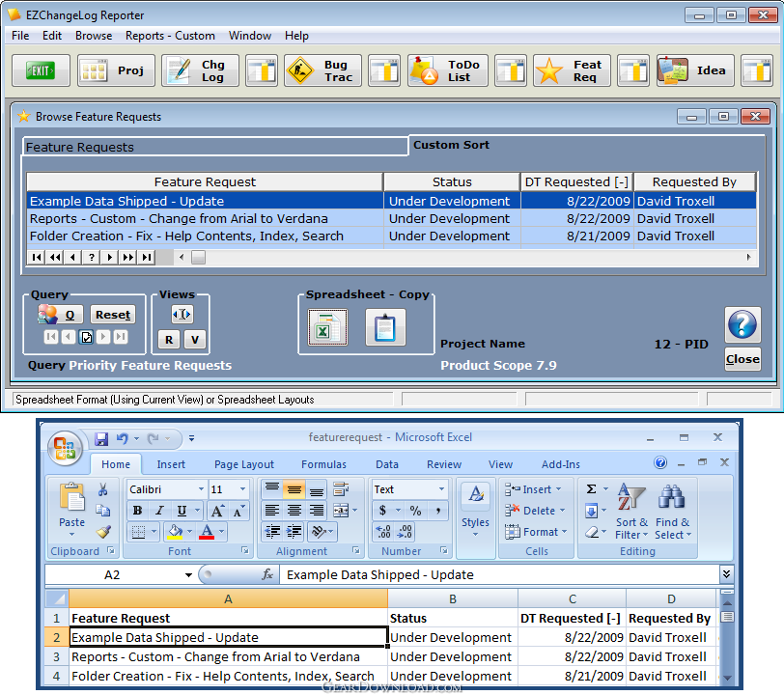
Task: Toggle Underline formatting in Excel
Action: pyautogui.click(x=182, y=511)
